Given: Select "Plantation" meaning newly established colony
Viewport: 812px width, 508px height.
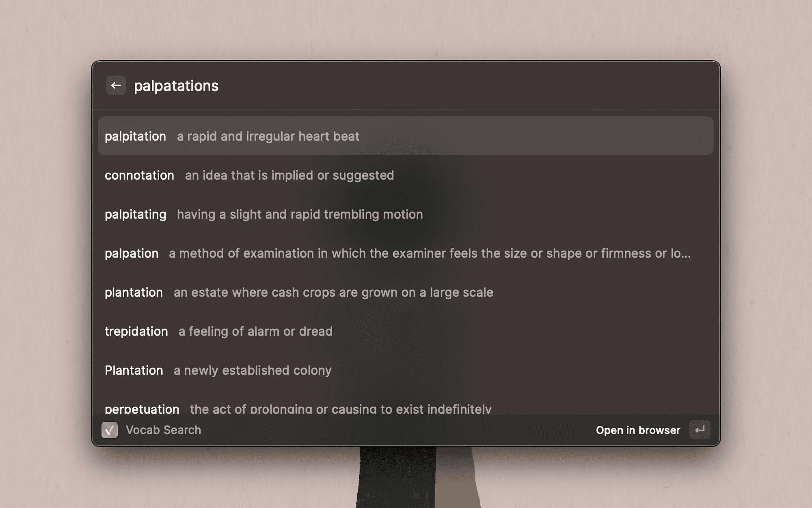Looking at the screenshot, I should click(x=134, y=370).
